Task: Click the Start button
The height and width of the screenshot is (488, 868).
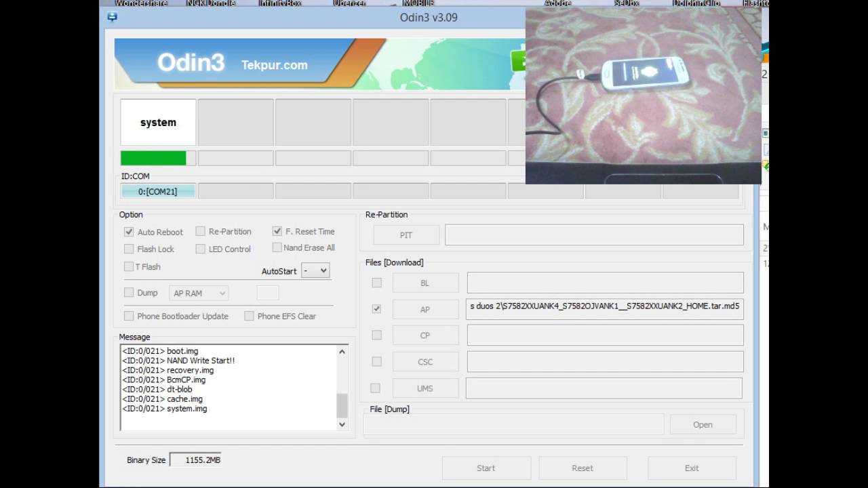Action: [x=486, y=468]
